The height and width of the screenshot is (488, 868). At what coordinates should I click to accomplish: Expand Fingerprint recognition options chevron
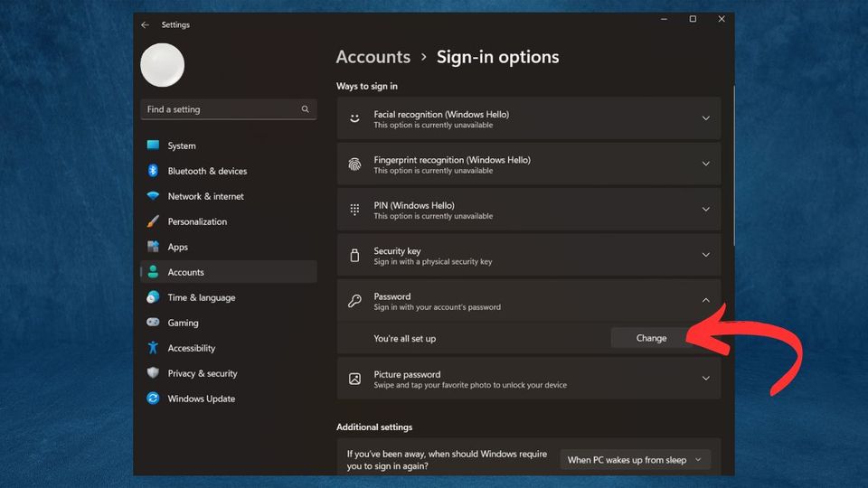point(706,164)
